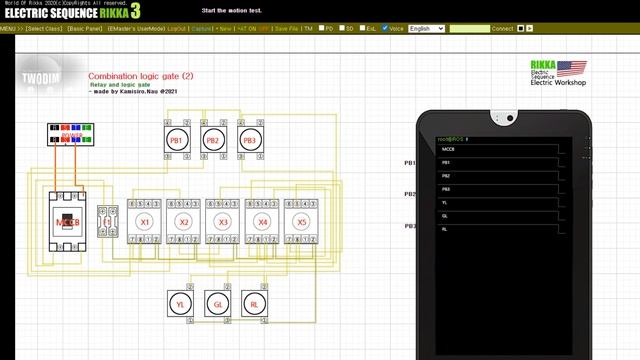Enable the SD checkbox
640x360 pixels.
point(342,28)
